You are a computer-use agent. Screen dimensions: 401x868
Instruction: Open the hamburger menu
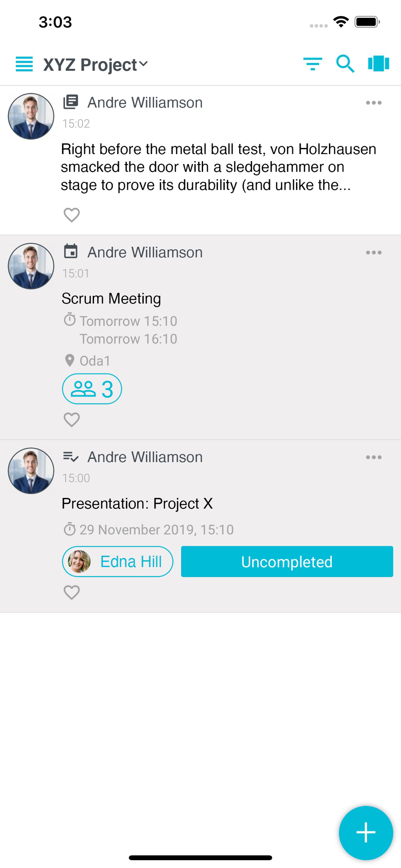coord(24,64)
